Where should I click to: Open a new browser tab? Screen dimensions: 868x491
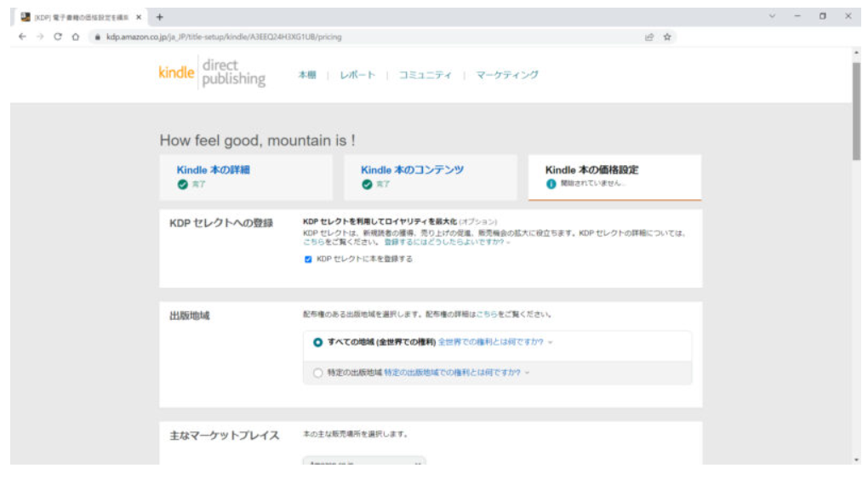(x=159, y=17)
